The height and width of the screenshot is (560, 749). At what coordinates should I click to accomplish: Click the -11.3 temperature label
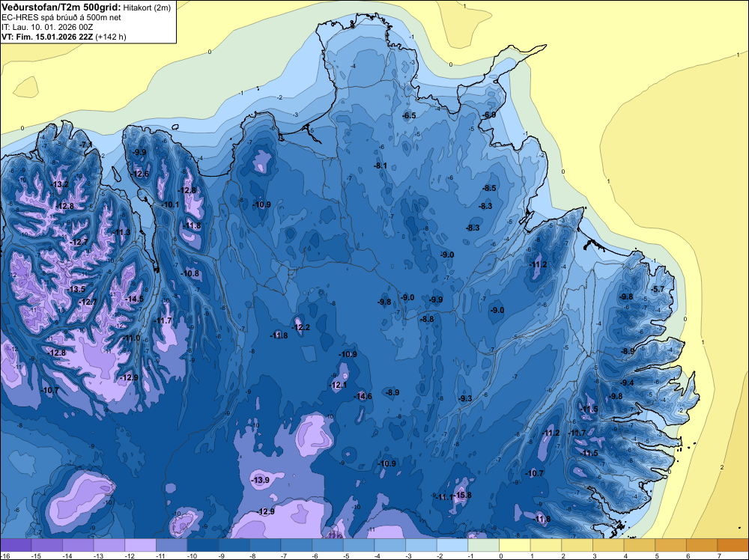121,232
